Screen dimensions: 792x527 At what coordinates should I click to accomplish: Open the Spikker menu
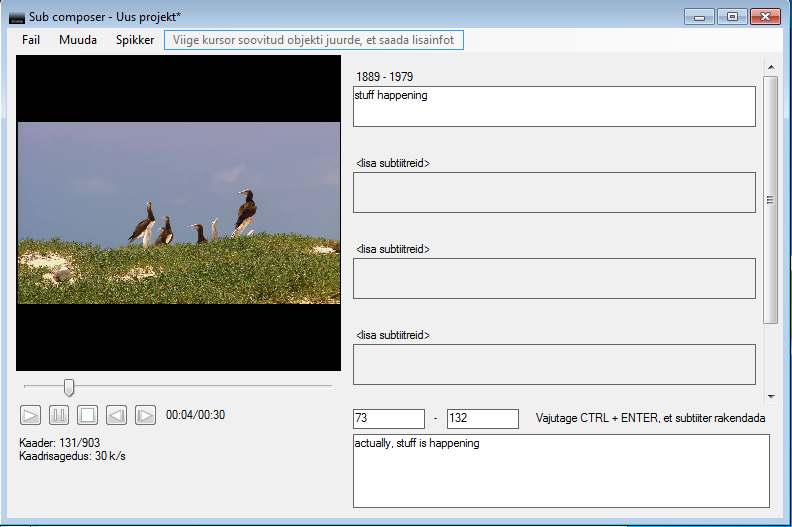pyautogui.click(x=135, y=40)
